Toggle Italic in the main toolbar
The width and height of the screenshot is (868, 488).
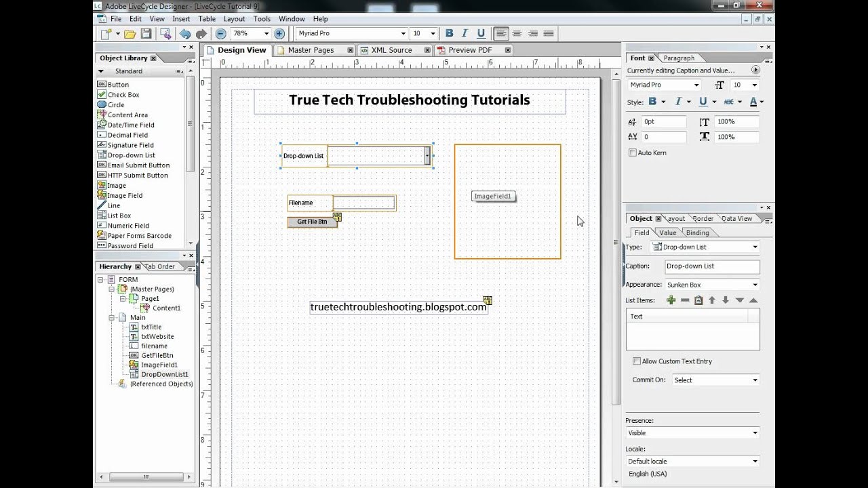coord(465,33)
